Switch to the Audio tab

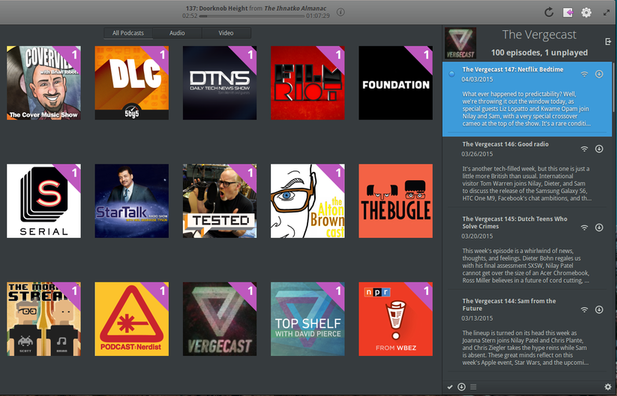click(x=177, y=33)
